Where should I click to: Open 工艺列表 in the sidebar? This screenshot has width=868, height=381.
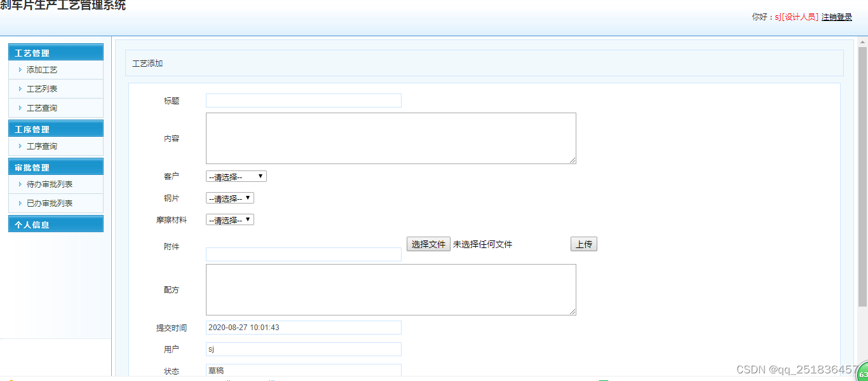42,89
